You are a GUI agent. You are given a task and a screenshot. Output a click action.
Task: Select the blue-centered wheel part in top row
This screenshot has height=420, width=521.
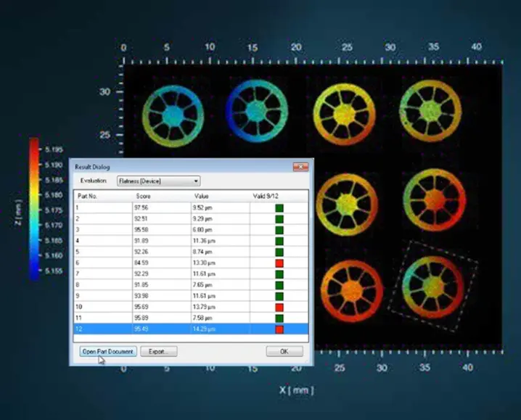tap(255, 112)
